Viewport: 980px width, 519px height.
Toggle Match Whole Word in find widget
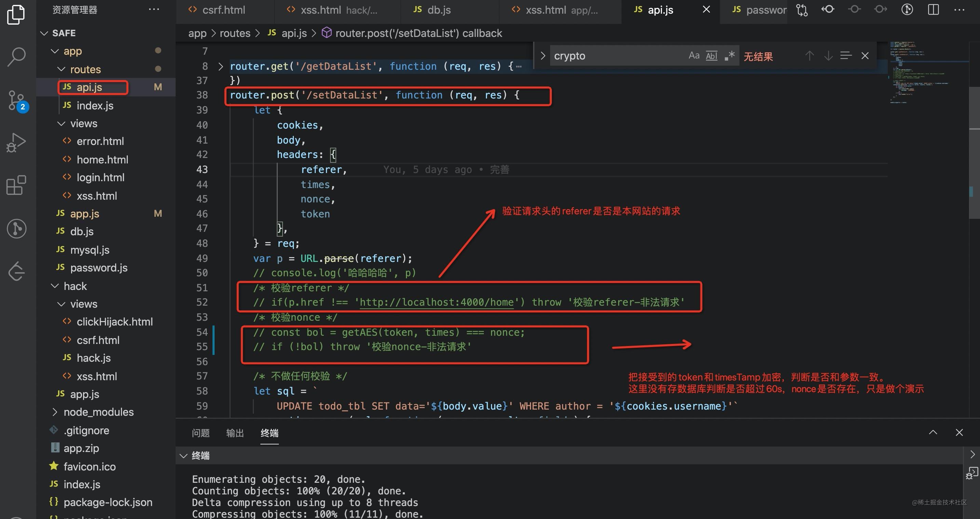(x=711, y=56)
